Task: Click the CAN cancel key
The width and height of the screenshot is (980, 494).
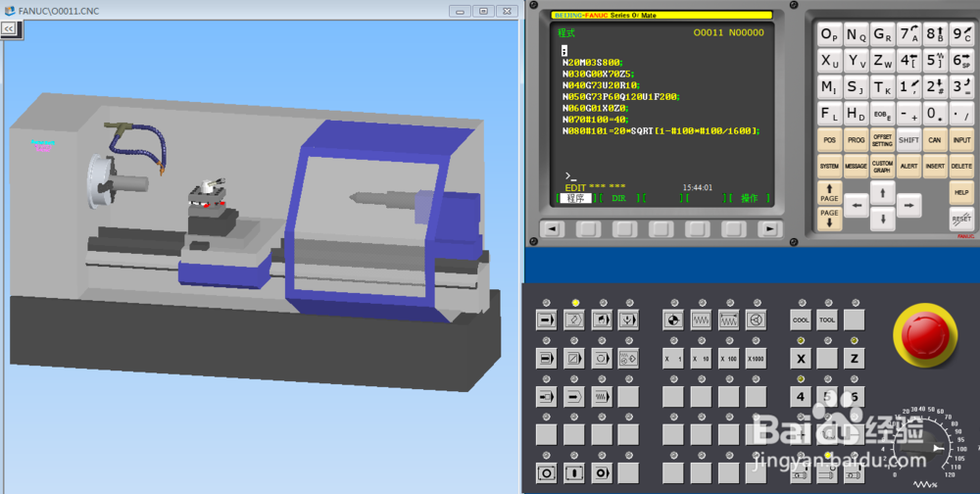Action: coord(935,140)
